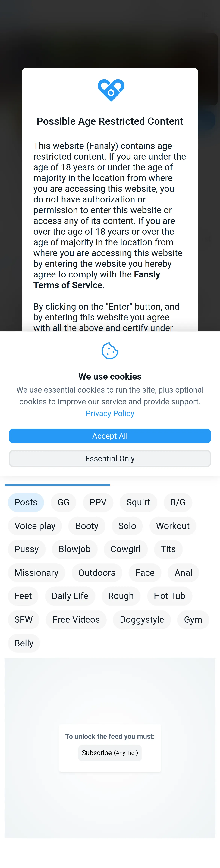
Task: Filter posts by Workout tag
Action: [x=173, y=526]
